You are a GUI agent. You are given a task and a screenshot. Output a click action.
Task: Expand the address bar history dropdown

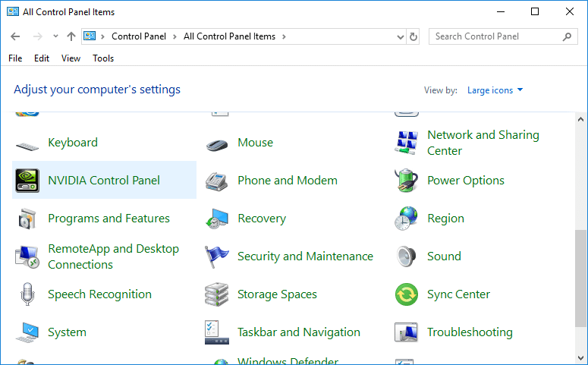click(x=401, y=36)
